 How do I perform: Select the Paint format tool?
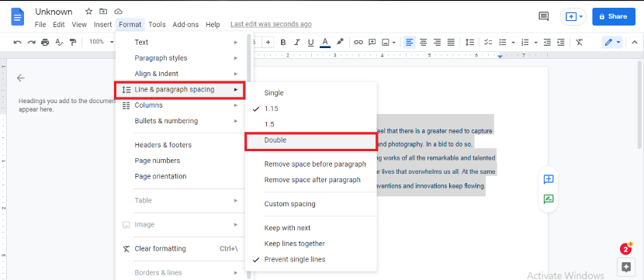click(73, 42)
